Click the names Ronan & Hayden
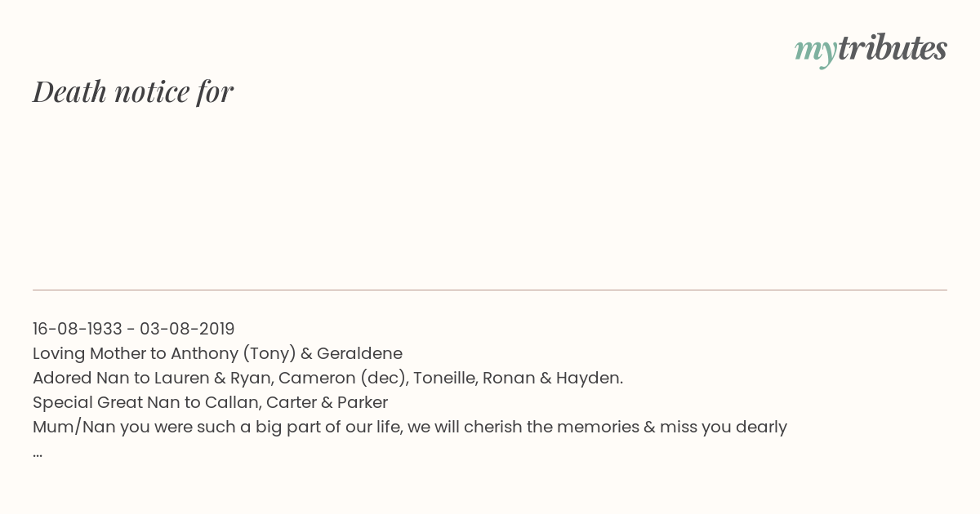 click(x=553, y=378)
